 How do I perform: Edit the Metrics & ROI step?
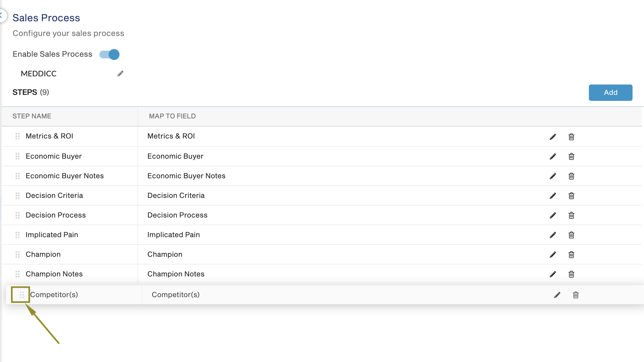553,137
